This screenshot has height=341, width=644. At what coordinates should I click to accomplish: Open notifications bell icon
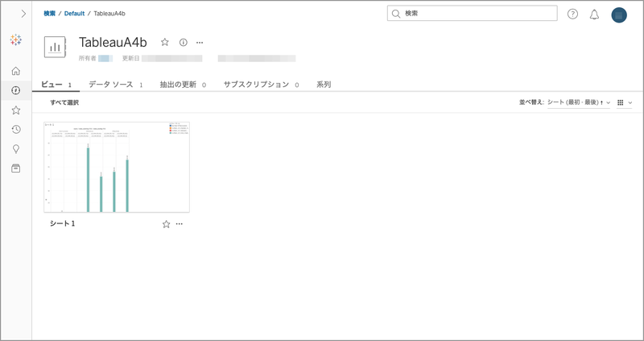coord(594,15)
